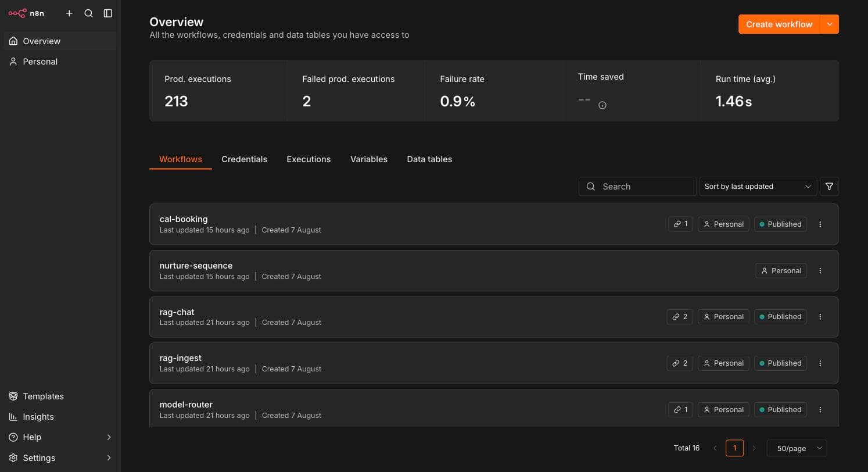The width and height of the screenshot is (868, 472).
Task: Click the Run time (avg.) card
Action: (770, 91)
